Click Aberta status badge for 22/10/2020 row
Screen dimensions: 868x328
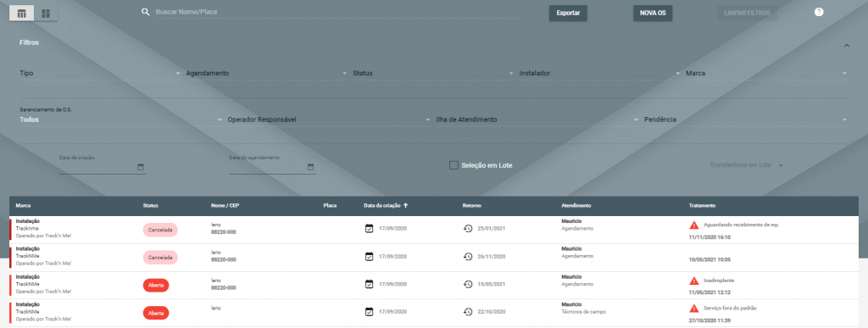[x=156, y=313]
